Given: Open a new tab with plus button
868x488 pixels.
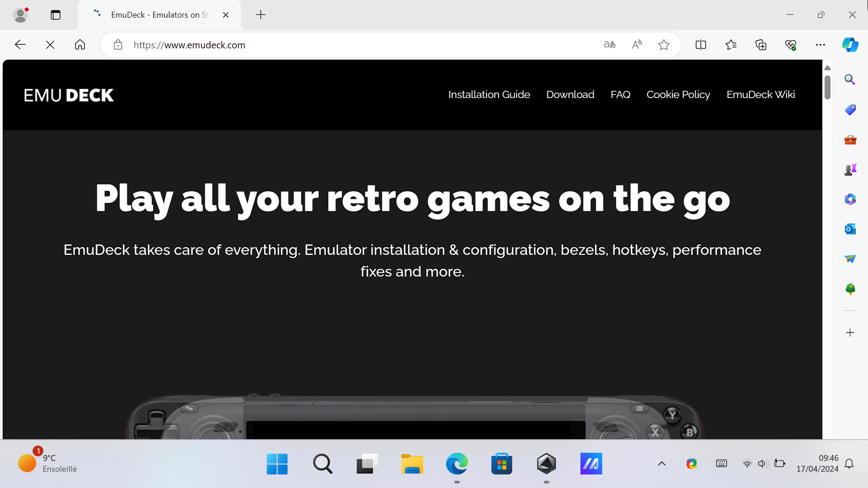Looking at the screenshot, I should (x=261, y=15).
